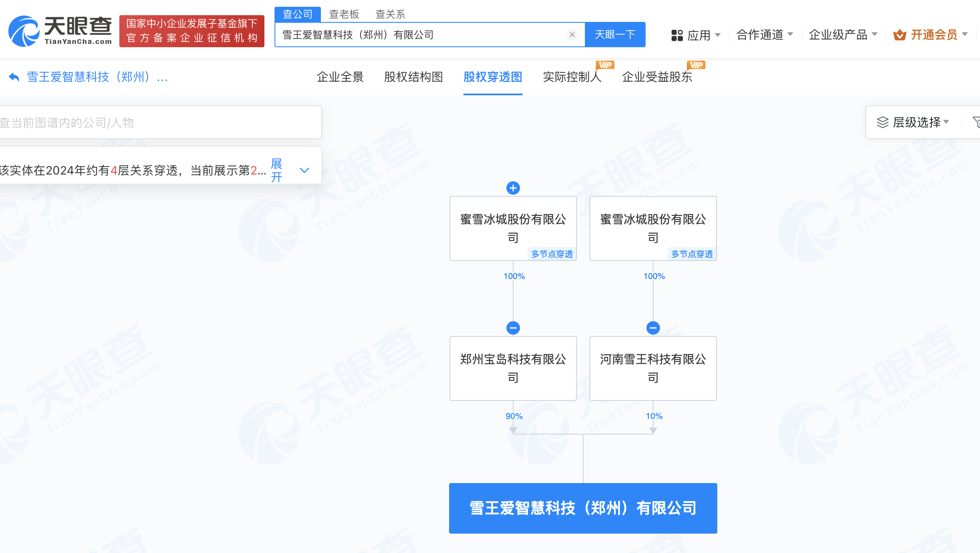
Task: Click 开通会员 membership button
Action: point(930,35)
